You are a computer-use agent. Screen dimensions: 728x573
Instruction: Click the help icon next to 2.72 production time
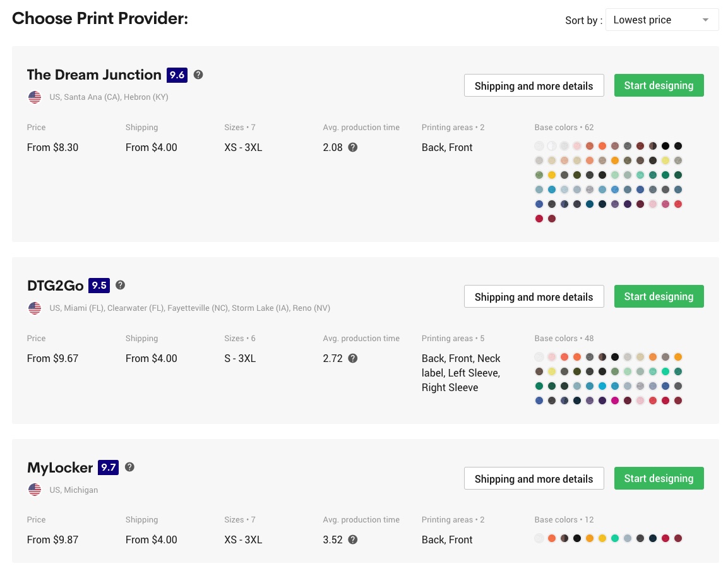353,358
